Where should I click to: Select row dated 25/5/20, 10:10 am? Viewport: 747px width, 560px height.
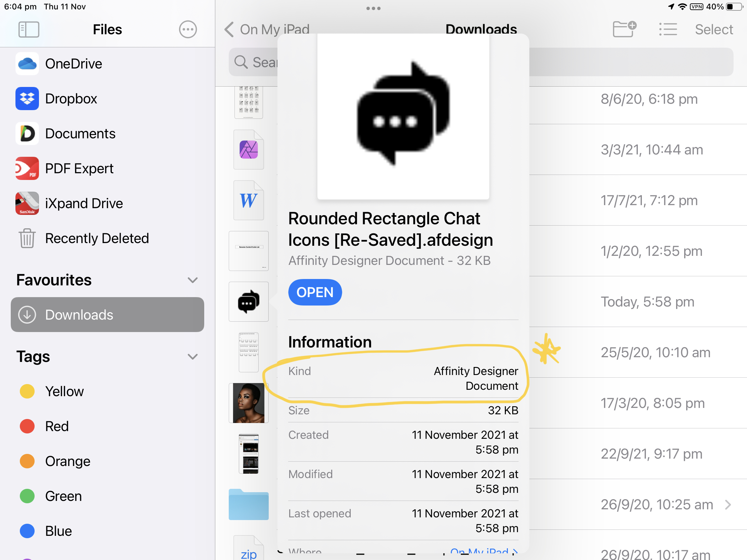[x=656, y=353]
